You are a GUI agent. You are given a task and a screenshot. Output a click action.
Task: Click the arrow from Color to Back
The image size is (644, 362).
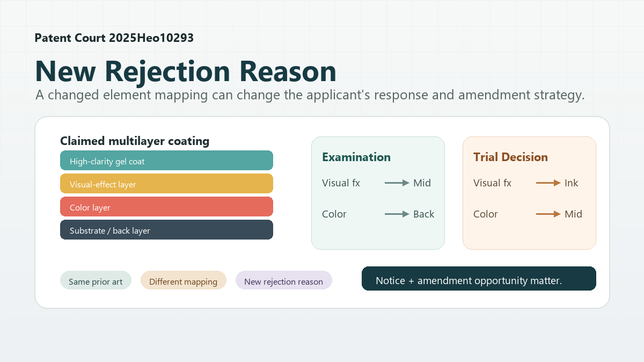tap(397, 214)
